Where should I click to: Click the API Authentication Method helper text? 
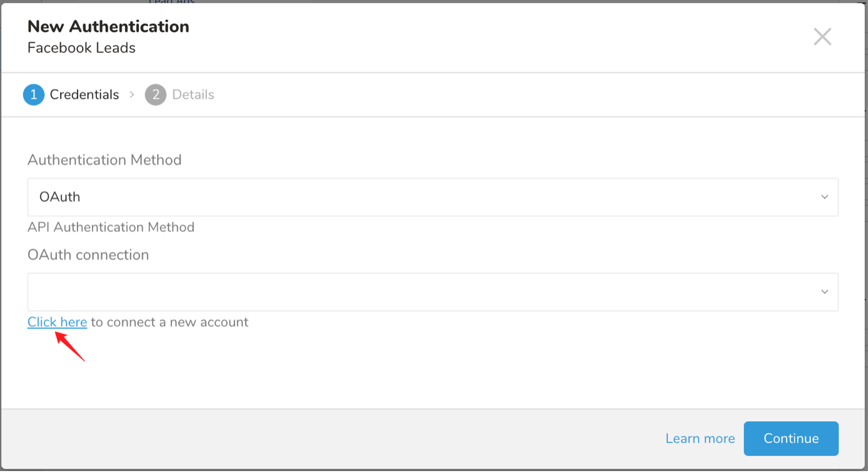pos(111,228)
